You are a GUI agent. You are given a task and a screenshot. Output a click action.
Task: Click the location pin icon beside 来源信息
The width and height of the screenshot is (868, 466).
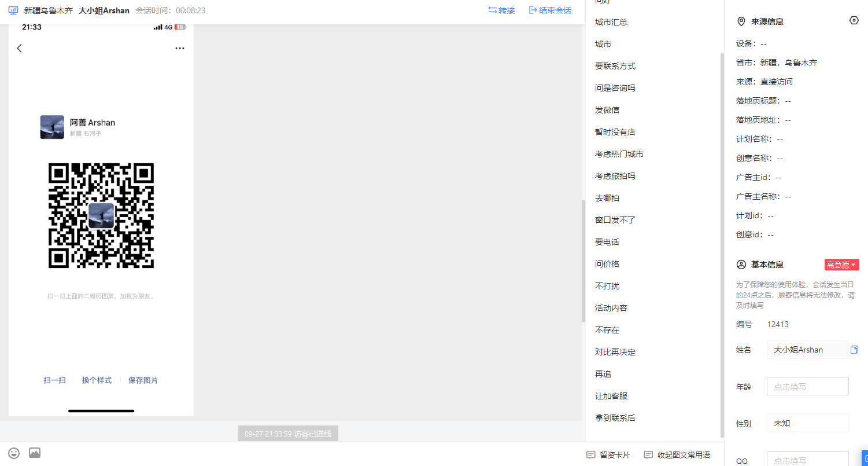click(741, 21)
